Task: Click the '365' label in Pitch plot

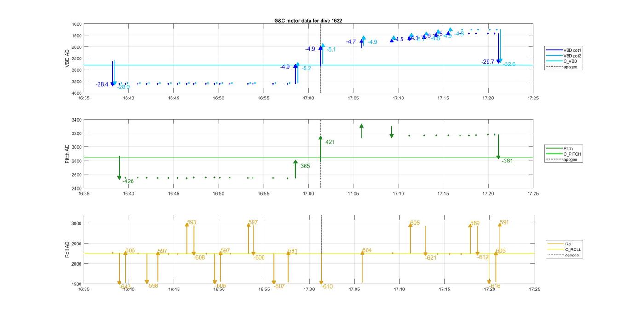Action: [305, 166]
